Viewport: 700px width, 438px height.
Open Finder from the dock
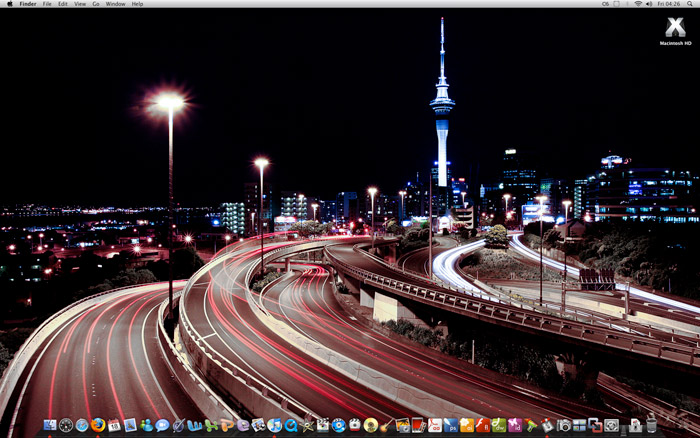coord(50,425)
